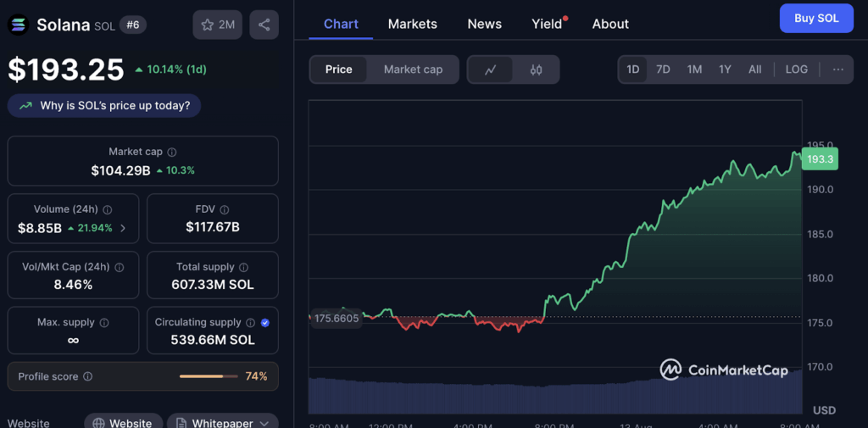Screen dimensions: 868x428
Task: Switch to the News tab
Action: (484, 24)
